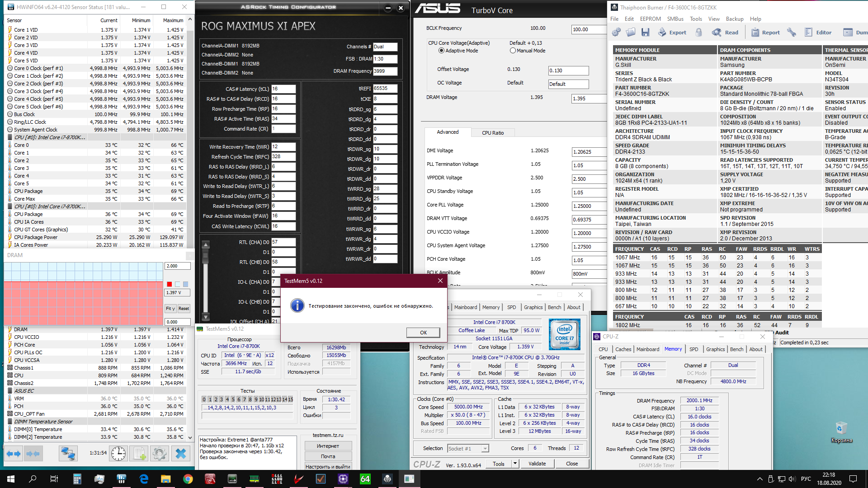868x488 pixels.
Task: Click the HWiNFO network computers icon
Action: (x=68, y=453)
